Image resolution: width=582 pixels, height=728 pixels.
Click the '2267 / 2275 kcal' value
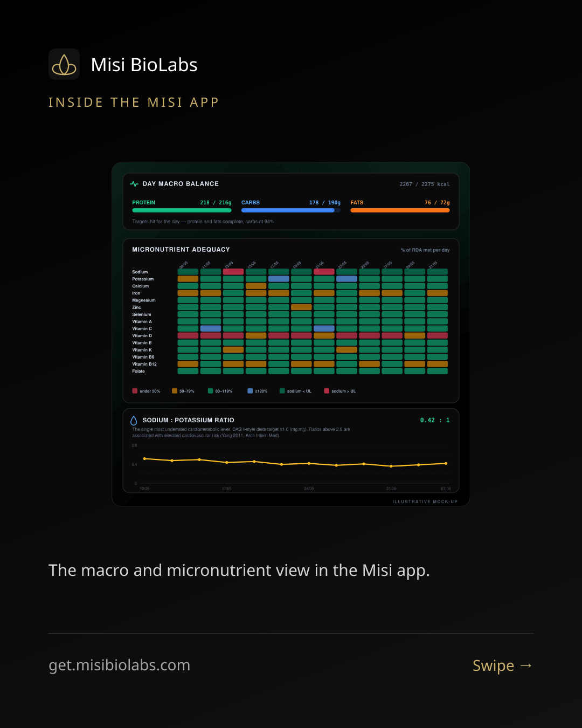425,184
